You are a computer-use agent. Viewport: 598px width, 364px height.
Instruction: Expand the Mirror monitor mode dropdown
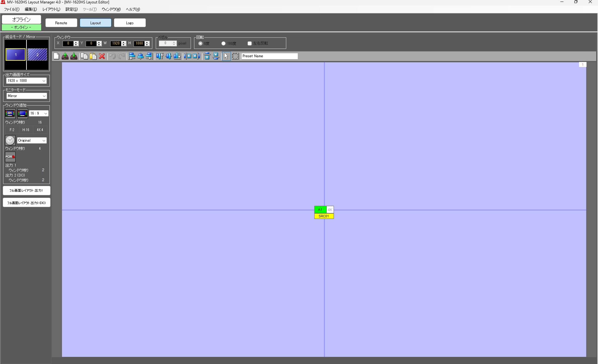(x=26, y=96)
